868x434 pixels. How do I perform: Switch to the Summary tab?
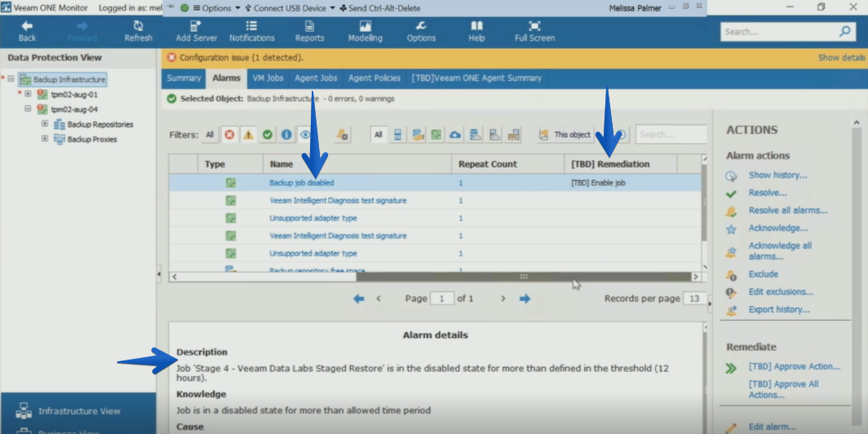point(184,78)
